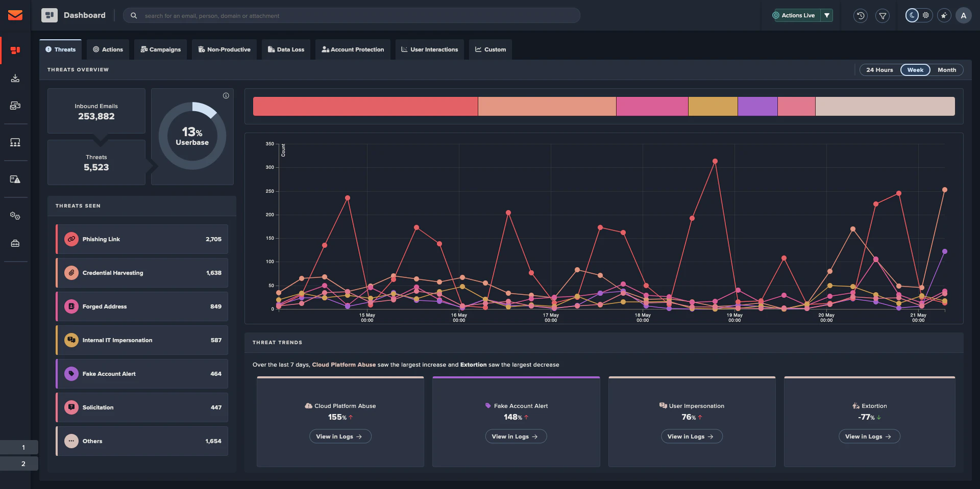
Task: Click the filter funnel icon in top bar
Action: 883,16
